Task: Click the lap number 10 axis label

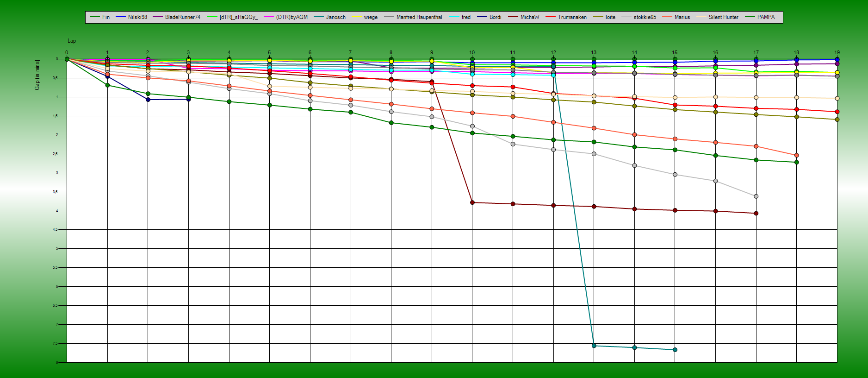Action: click(x=472, y=52)
